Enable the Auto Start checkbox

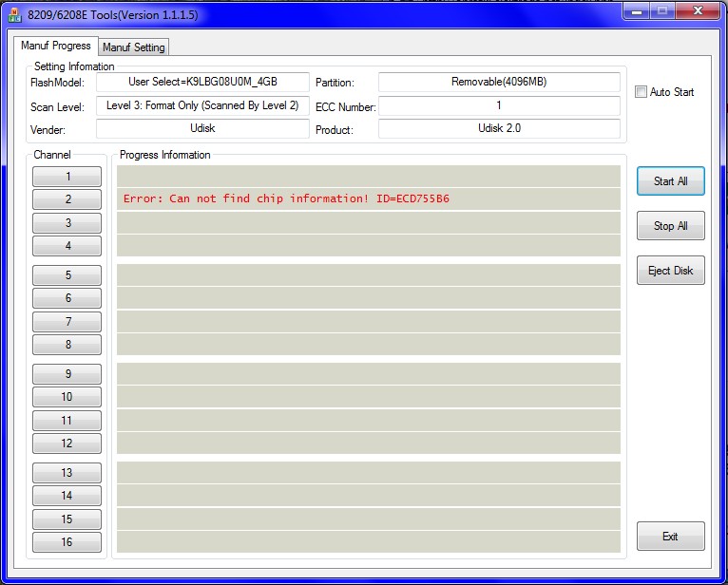click(641, 92)
